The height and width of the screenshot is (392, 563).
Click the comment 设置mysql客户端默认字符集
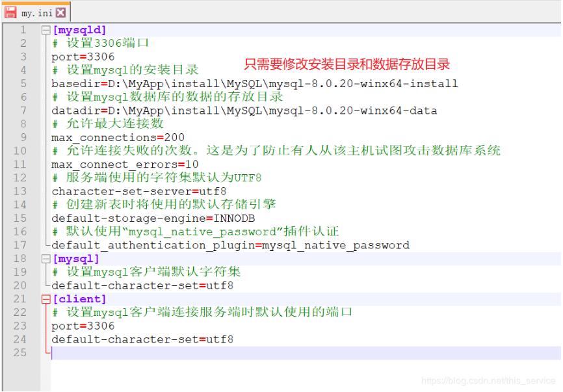(x=146, y=272)
